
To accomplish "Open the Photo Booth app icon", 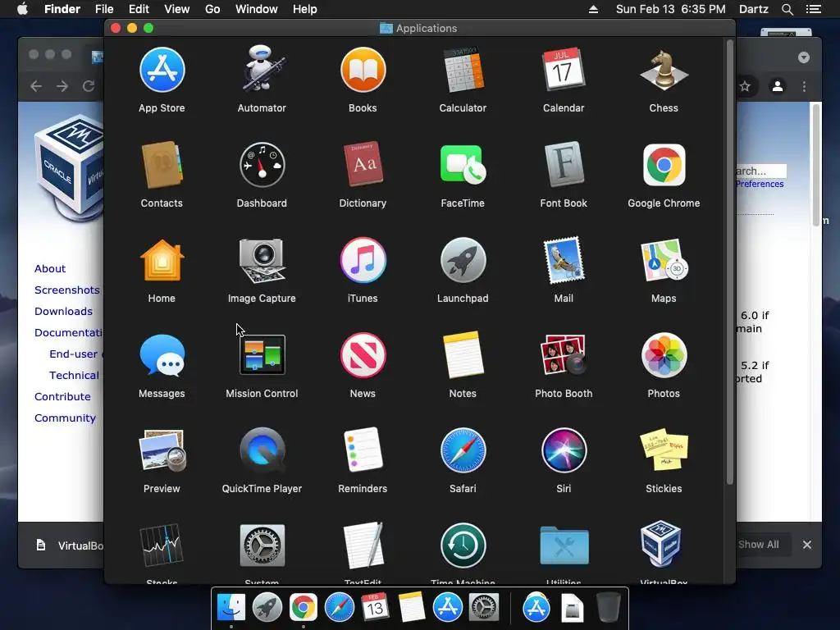I will (563, 355).
